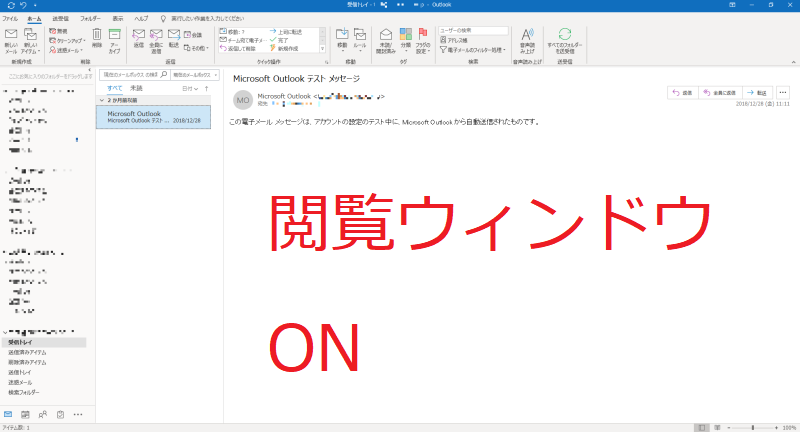Viewport: 800px width, 432px height.
Task: Switch to the 表示 ribbon tab
Action: 118,18
